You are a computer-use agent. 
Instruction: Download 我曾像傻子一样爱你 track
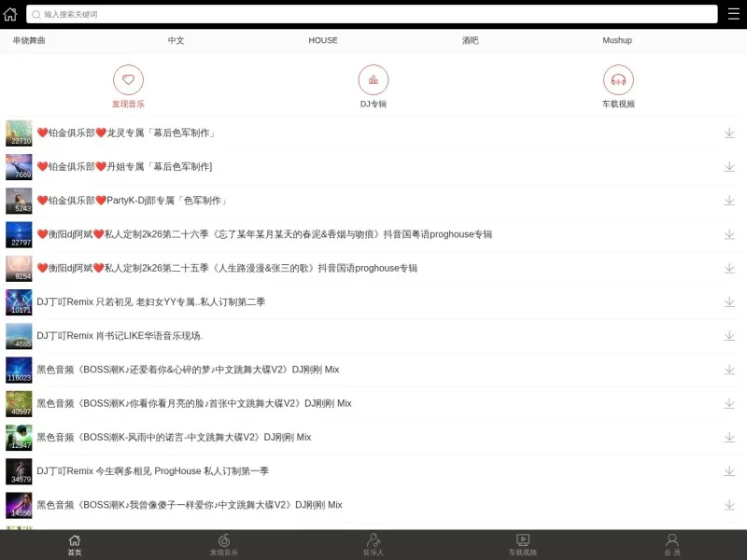click(729, 505)
